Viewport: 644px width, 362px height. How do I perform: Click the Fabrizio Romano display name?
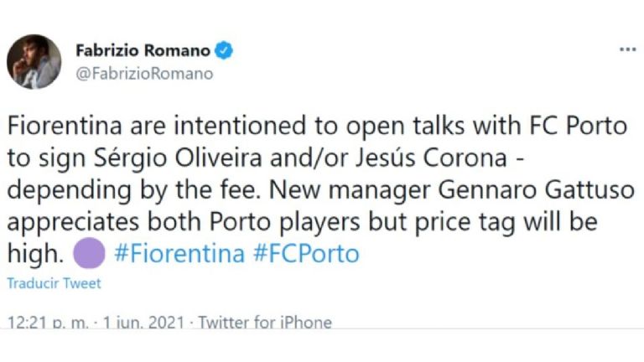click(143, 51)
